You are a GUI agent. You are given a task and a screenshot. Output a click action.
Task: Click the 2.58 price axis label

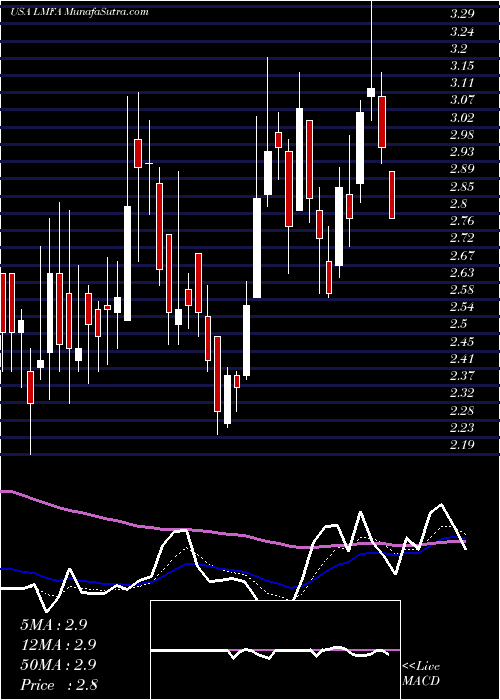point(461,290)
